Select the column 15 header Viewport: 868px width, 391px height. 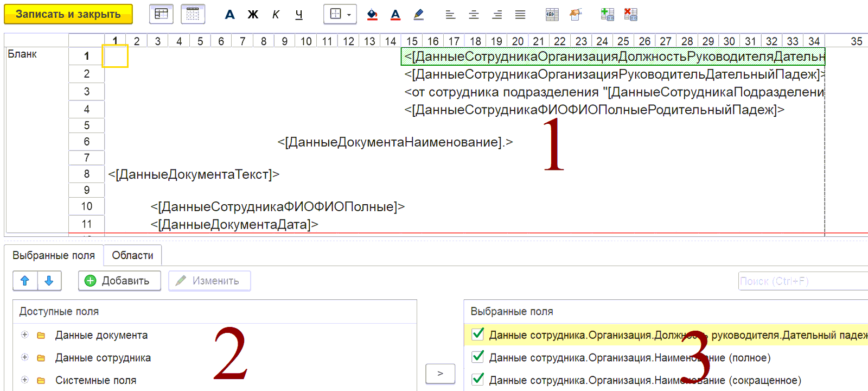[x=412, y=41]
